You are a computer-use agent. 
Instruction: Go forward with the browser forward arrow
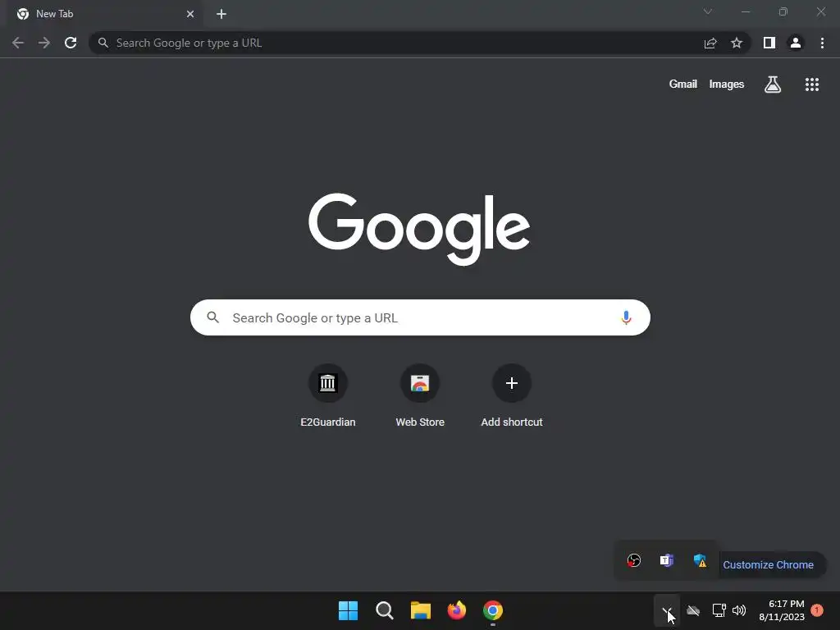pos(44,43)
